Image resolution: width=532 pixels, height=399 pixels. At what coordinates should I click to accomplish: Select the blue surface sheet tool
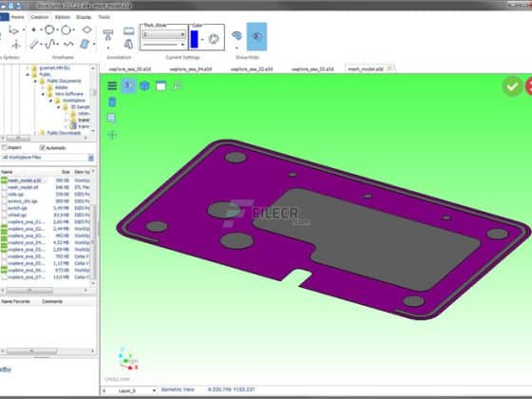(x=85, y=44)
